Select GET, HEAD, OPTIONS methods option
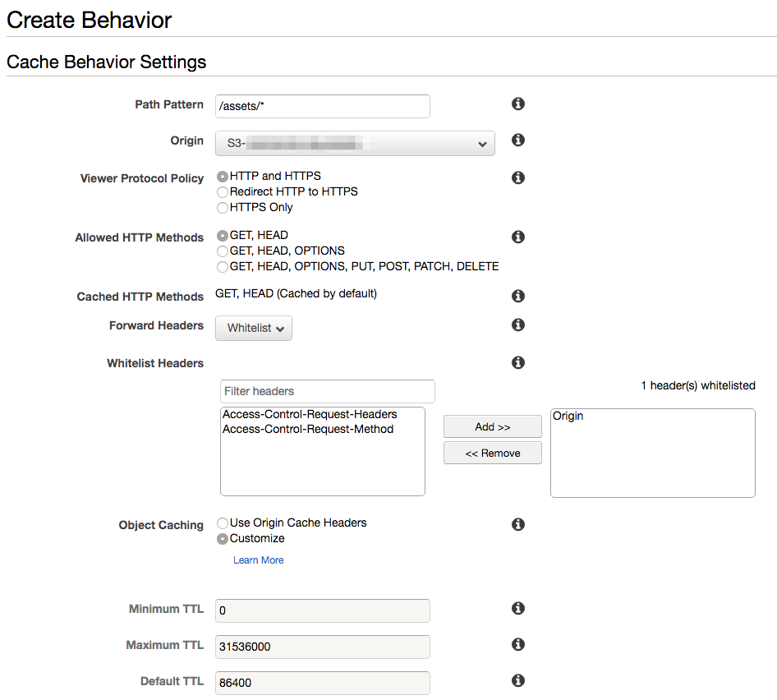The width and height of the screenshot is (777, 700). tap(223, 251)
